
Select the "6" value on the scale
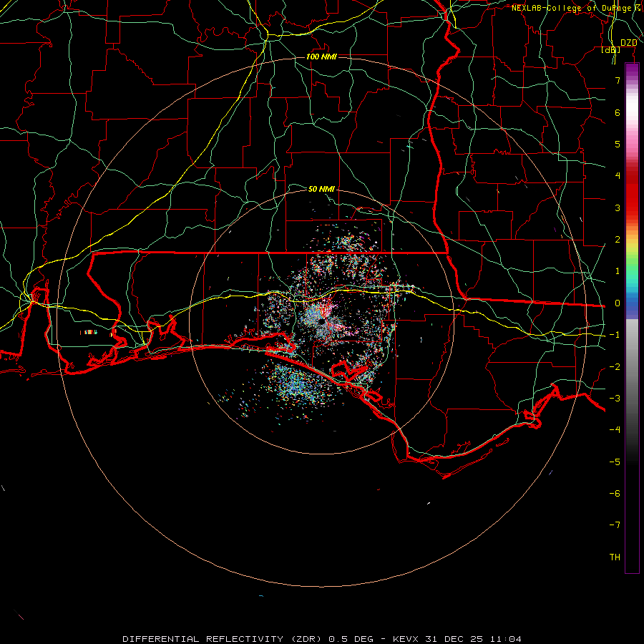[x=618, y=112]
